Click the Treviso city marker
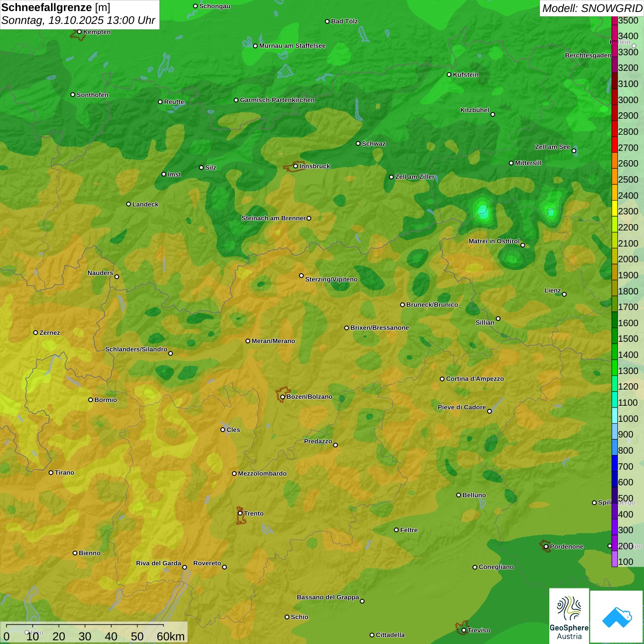Screen dimensions: 644x644 (464, 630)
